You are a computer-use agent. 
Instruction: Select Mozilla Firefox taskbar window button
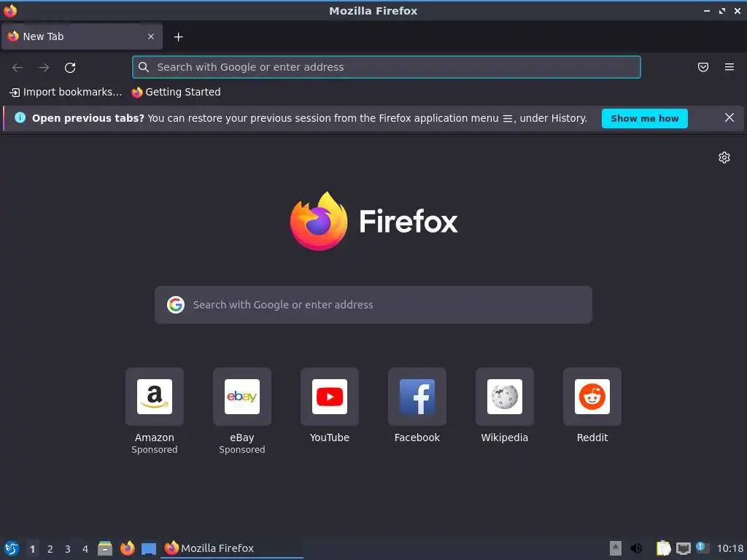(x=232, y=548)
